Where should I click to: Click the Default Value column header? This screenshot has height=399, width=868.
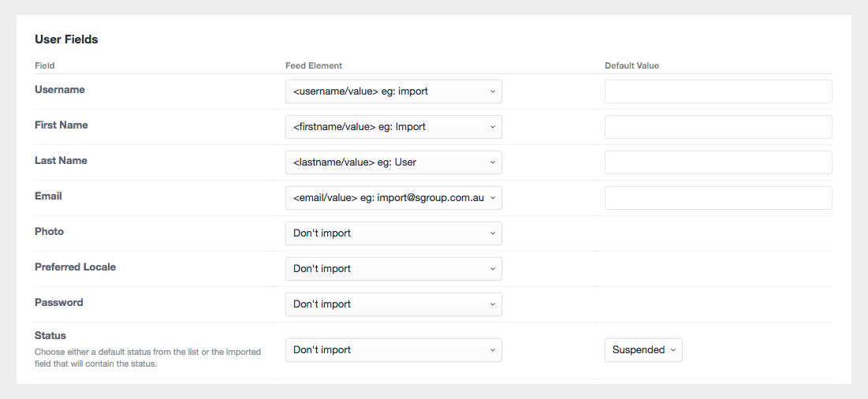tap(631, 65)
